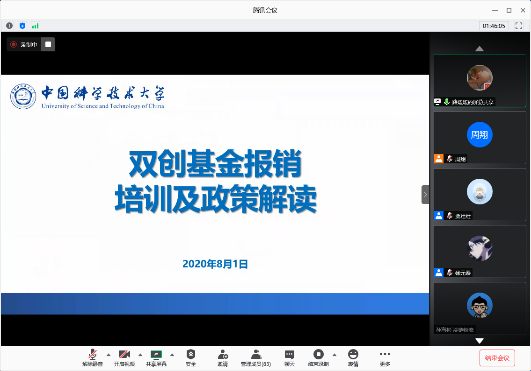Open the security shield options
This screenshot has height=371, width=531.
pyautogui.click(x=191, y=358)
